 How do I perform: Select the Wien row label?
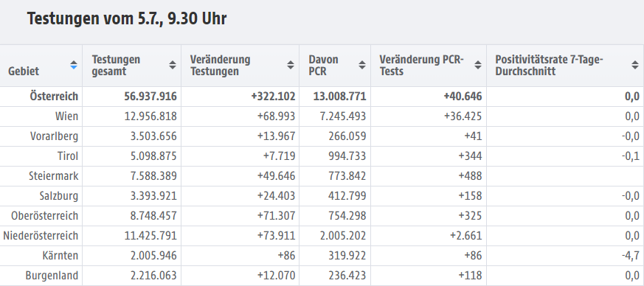[x=66, y=116]
